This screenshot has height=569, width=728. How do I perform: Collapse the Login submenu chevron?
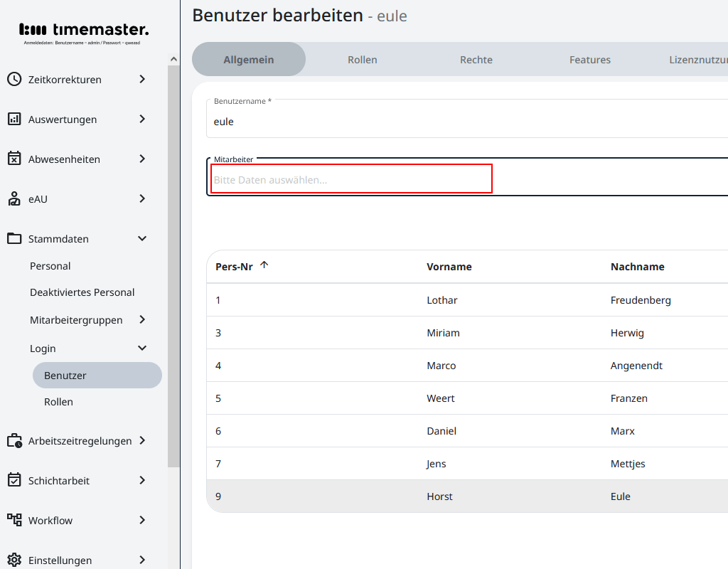[142, 349]
